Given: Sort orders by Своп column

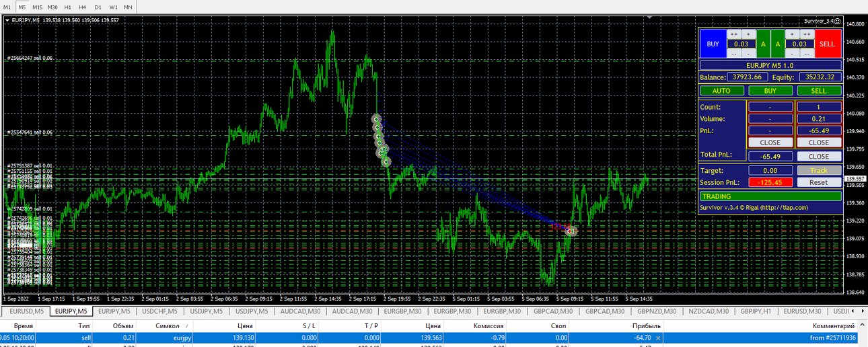Looking at the screenshot, I should [x=538, y=325].
